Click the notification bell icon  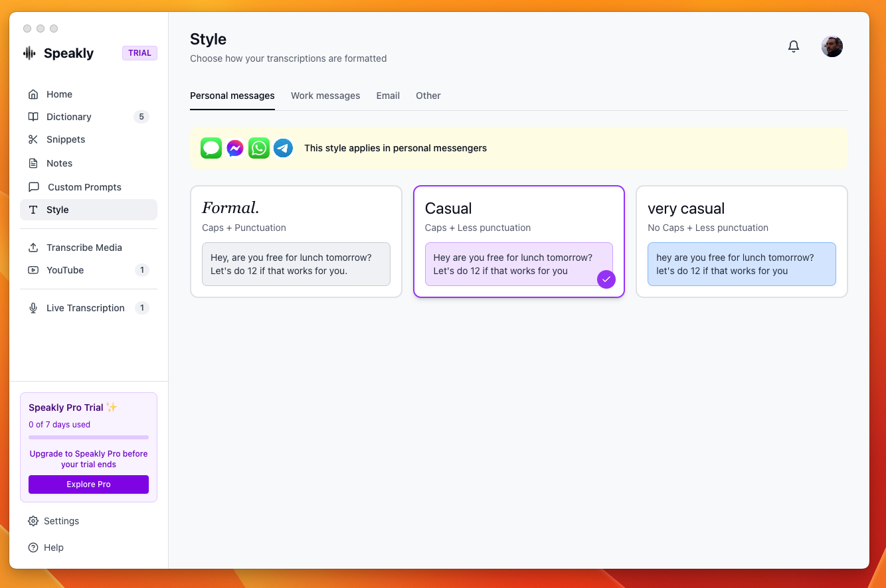pyautogui.click(x=794, y=46)
